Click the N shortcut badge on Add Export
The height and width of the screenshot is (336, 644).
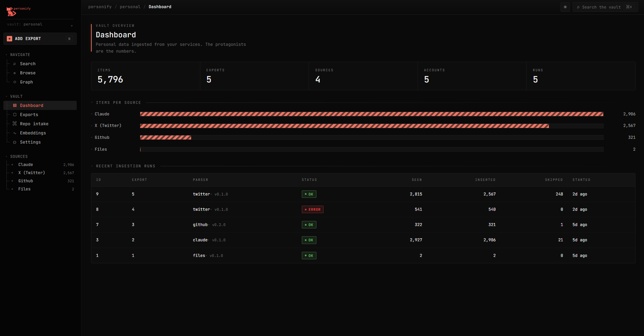click(x=69, y=39)
